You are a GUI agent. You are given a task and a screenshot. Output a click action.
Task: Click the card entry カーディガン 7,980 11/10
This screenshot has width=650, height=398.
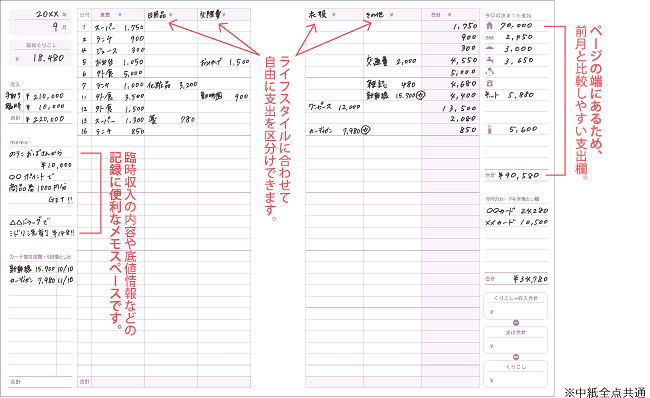click(x=41, y=280)
